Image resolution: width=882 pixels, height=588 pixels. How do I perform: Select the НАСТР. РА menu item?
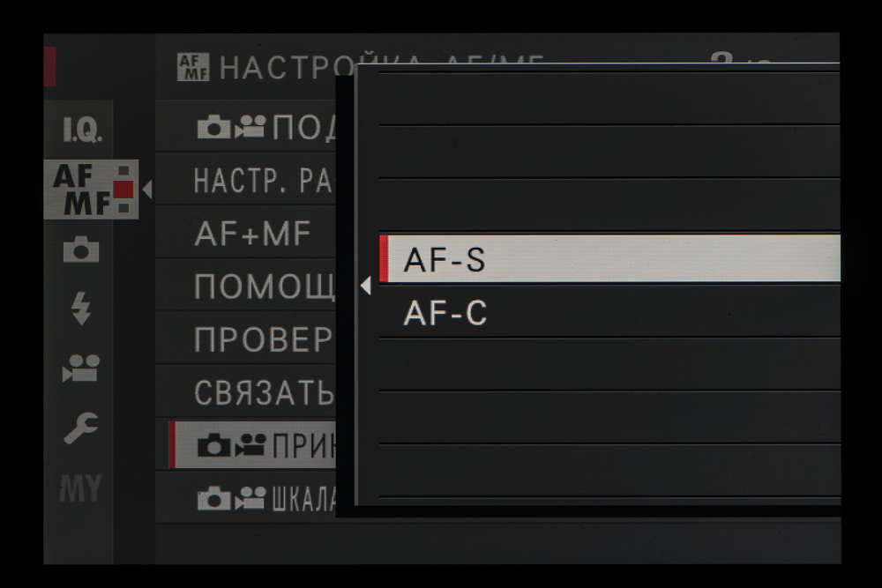coord(246,181)
